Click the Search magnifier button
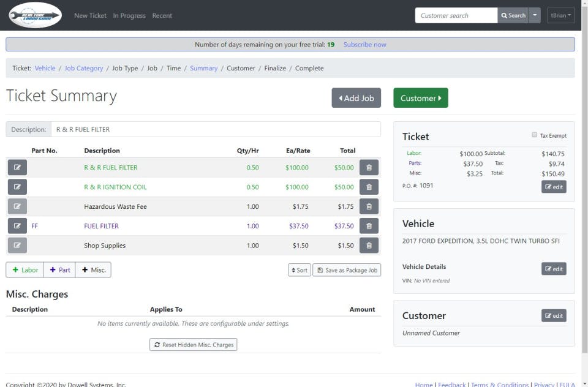 (x=513, y=15)
